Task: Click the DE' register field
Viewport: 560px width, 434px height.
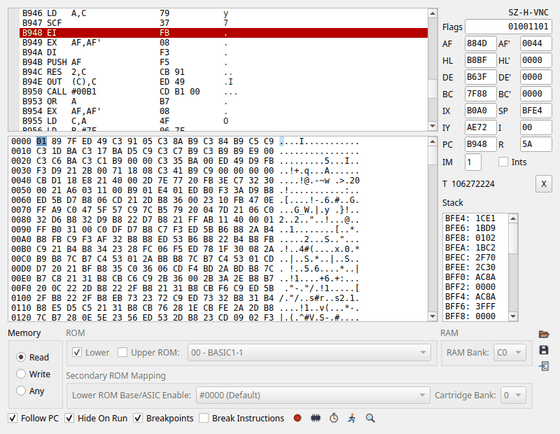Action: (x=536, y=77)
